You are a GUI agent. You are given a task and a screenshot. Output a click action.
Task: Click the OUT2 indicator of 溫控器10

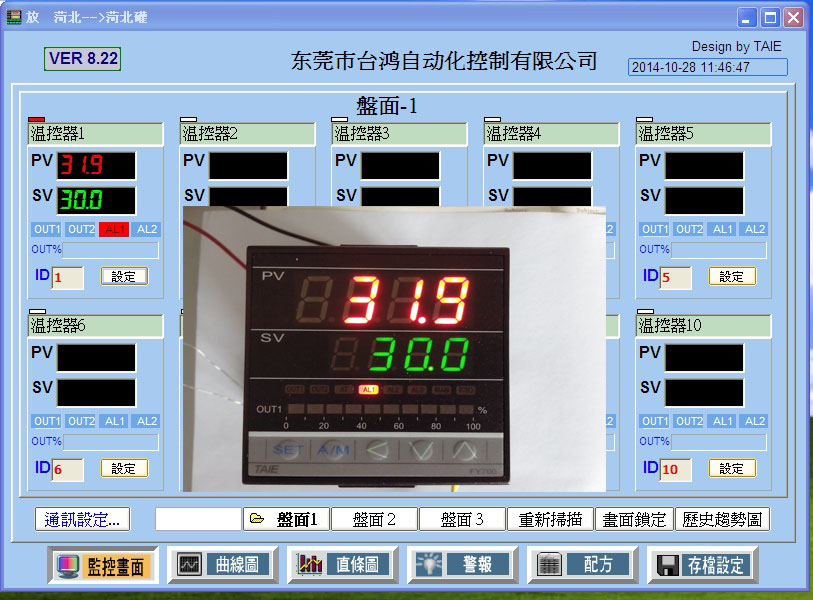689,421
